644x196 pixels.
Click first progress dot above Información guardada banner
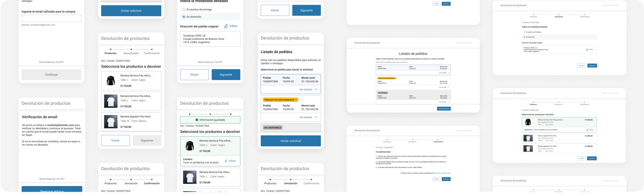point(190,114)
